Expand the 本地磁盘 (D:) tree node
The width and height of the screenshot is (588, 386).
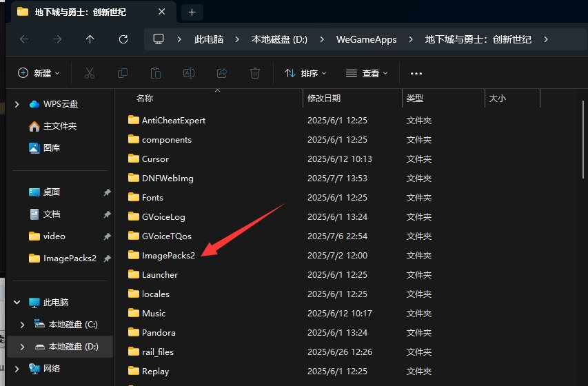click(x=22, y=347)
